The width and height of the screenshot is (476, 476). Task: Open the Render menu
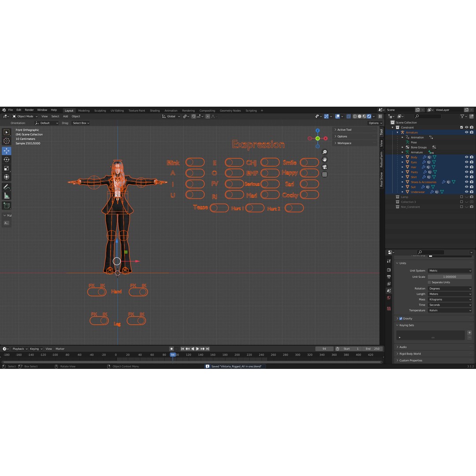point(29,110)
